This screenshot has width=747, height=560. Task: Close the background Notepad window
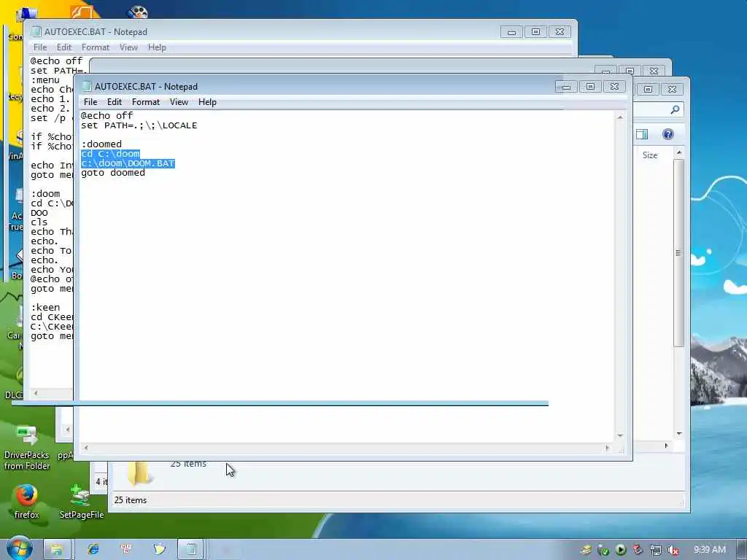pos(560,32)
